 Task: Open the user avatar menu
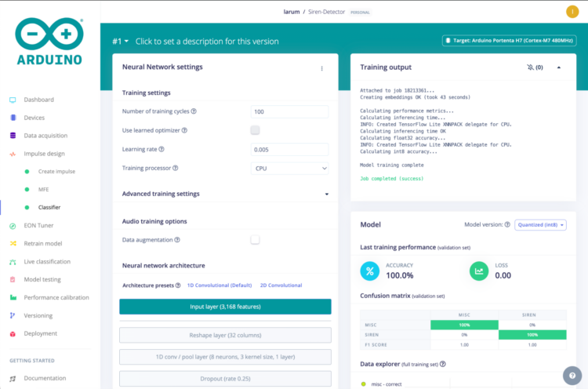coord(572,12)
